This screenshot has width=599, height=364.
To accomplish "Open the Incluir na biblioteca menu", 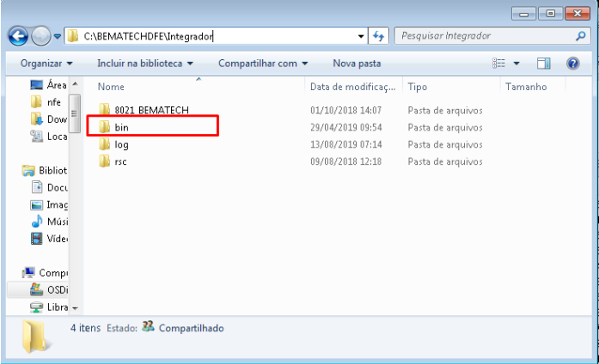I will (x=145, y=64).
